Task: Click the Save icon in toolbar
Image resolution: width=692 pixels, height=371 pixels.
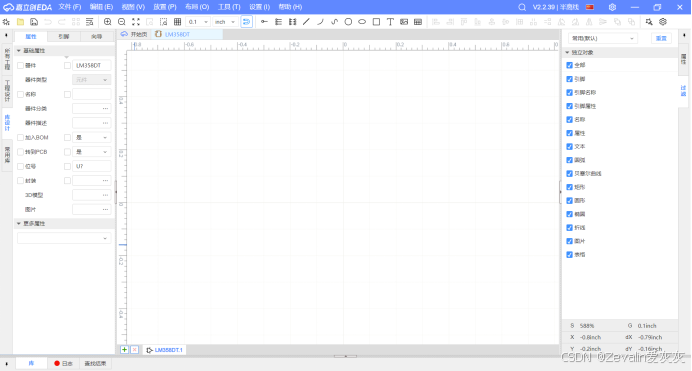Action: [x=34, y=22]
